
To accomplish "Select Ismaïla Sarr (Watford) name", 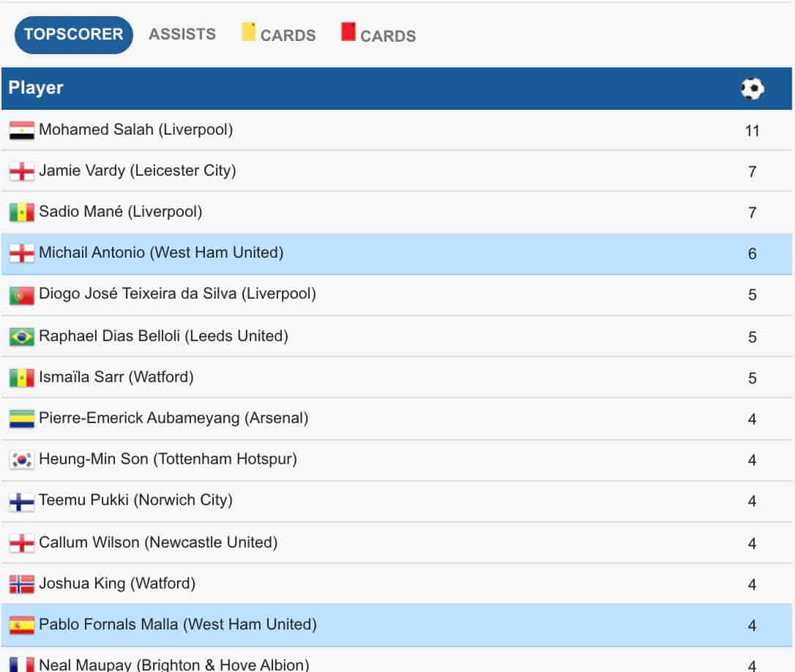I will pos(116,377).
